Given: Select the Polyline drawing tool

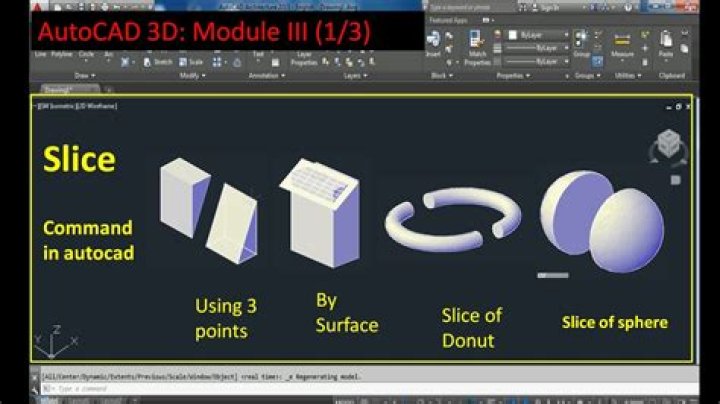Looking at the screenshot, I should [x=62, y=55].
